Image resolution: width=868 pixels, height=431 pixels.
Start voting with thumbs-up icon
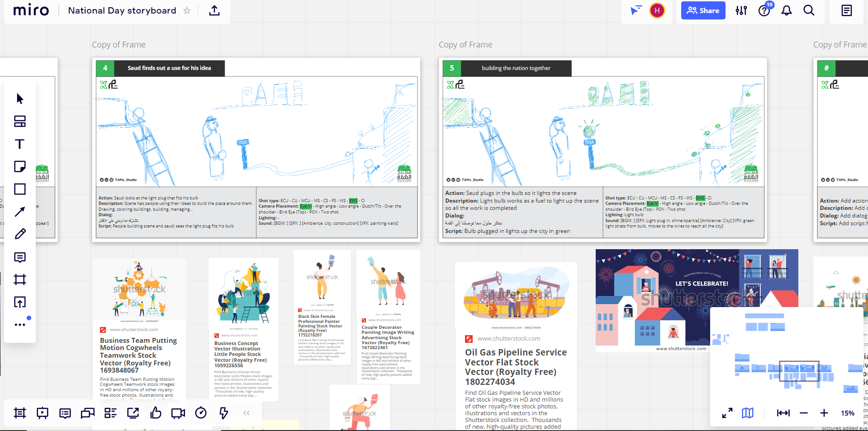(156, 412)
